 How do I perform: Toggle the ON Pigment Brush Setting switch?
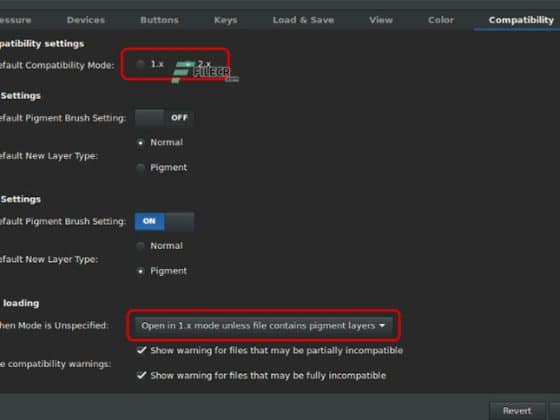(x=164, y=221)
